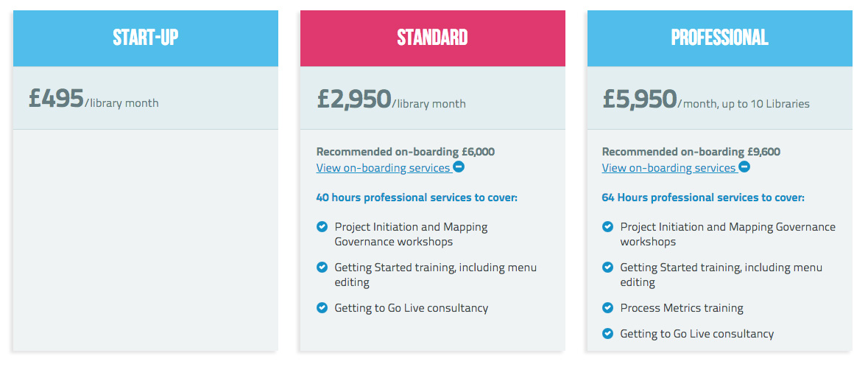The image size is (868, 370).
Task: Click the check icon beside Process Metrics training
Action: coord(607,308)
